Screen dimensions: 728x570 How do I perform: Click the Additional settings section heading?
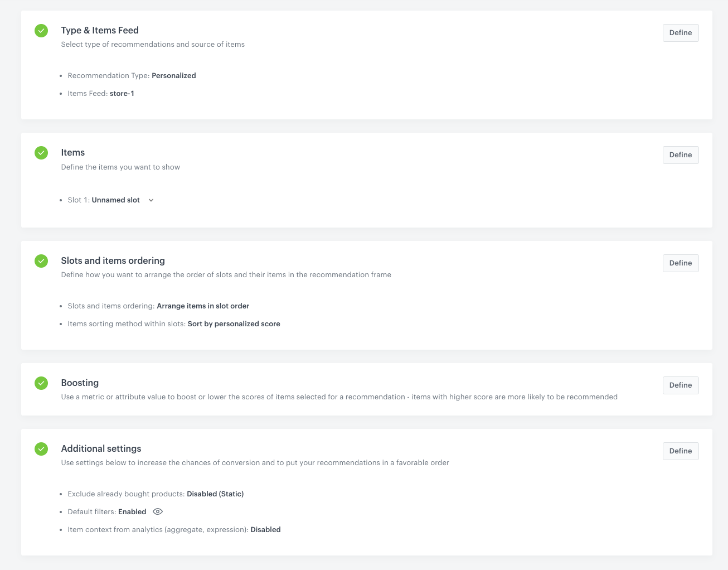click(101, 448)
